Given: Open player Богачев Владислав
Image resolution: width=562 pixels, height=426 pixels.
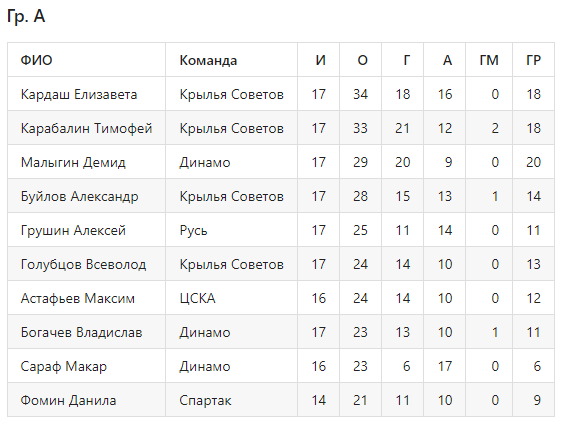Looking at the screenshot, I should click(81, 332).
